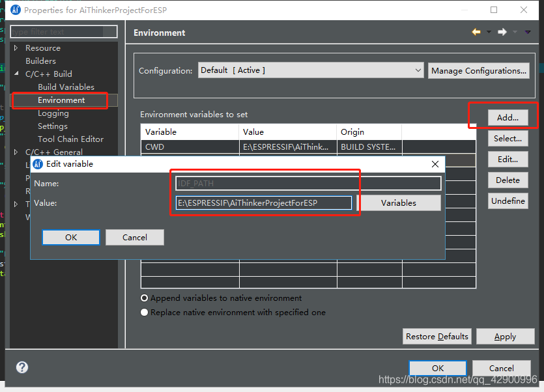The height and width of the screenshot is (392, 544).
Task: Select Append variables to native environment
Action: point(145,298)
